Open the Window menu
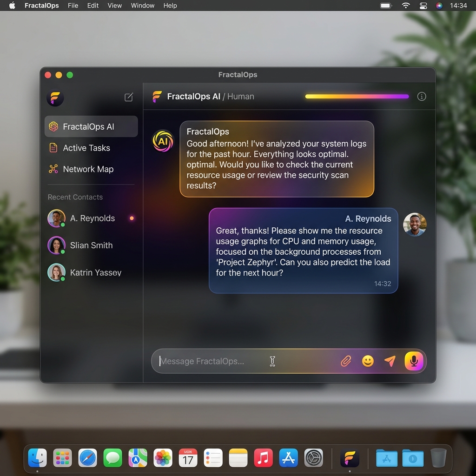This screenshot has height=476, width=476. [143, 6]
